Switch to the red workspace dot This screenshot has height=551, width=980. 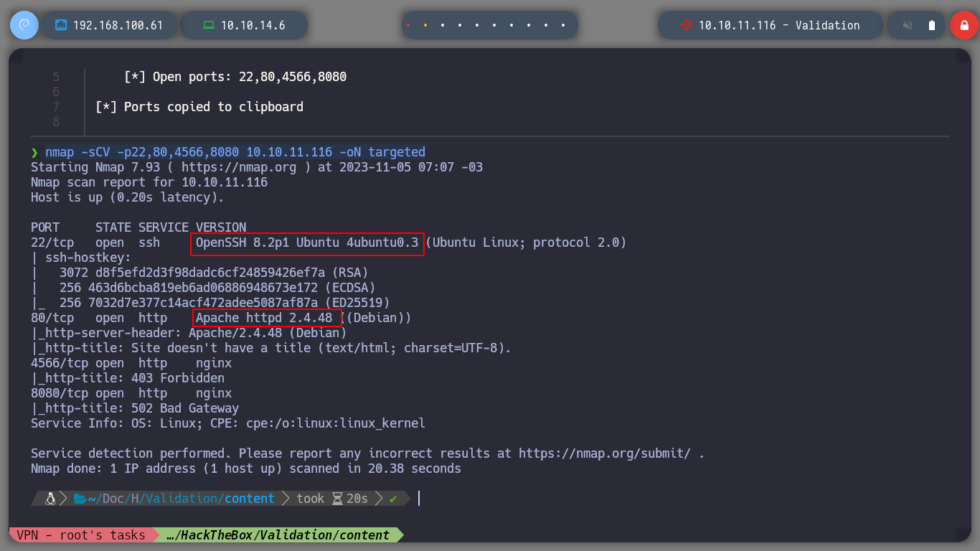click(408, 25)
